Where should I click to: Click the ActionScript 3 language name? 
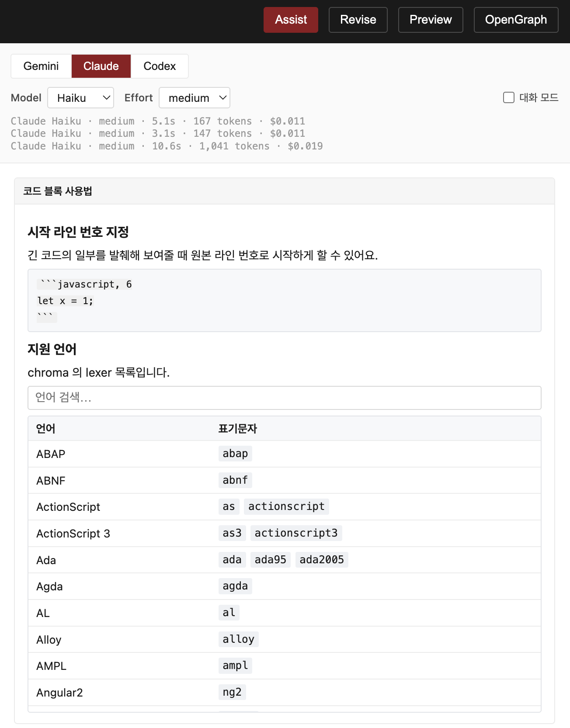pos(73,534)
